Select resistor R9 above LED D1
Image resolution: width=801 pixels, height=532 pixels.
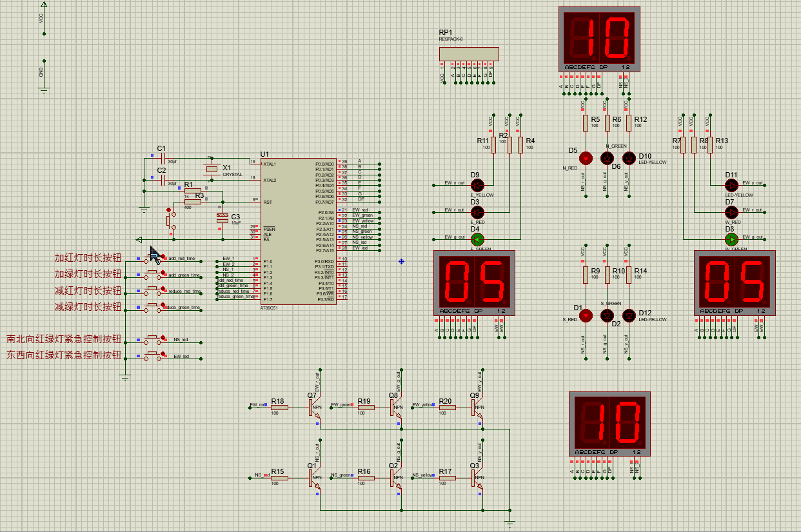coord(585,275)
